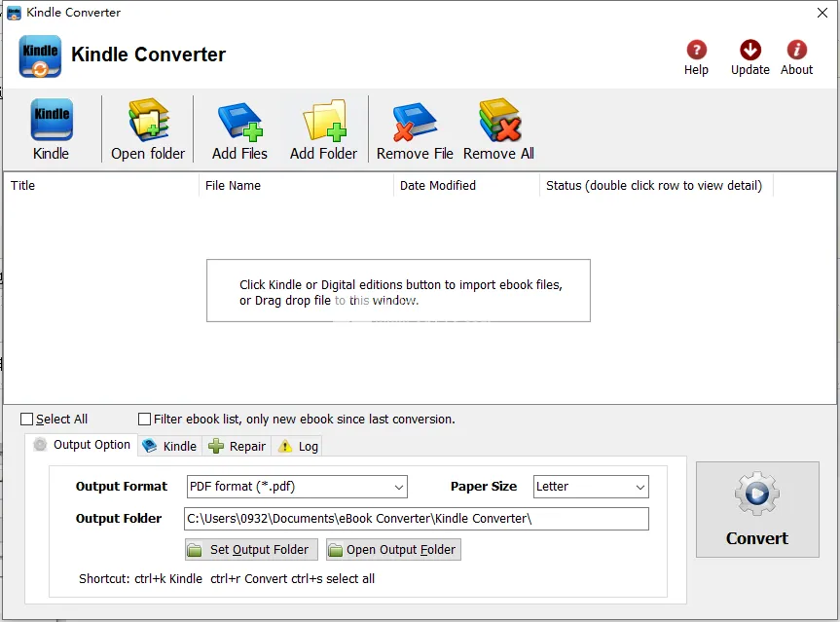Open the Repair tab

[237, 446]
